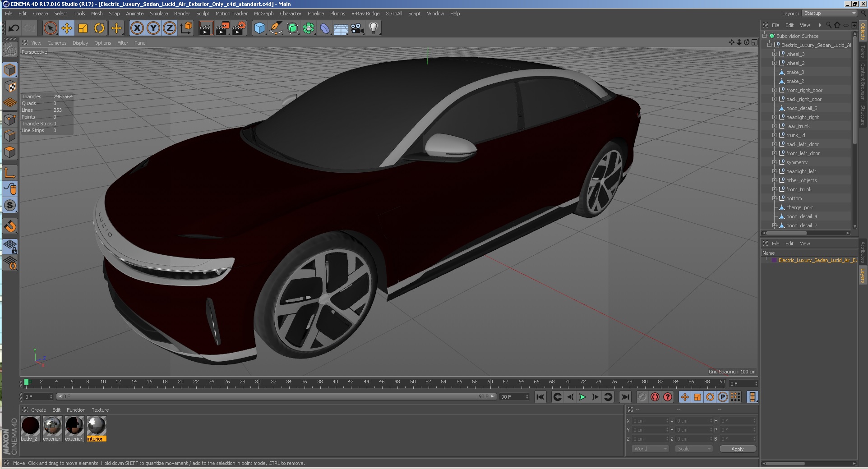
Task: Click the Light bulb object icon
Action: (374, 28)
